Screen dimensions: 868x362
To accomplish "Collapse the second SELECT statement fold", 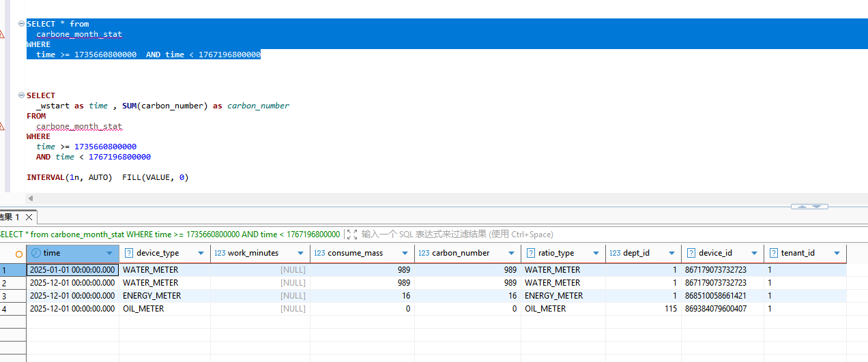I will point(21,95).
